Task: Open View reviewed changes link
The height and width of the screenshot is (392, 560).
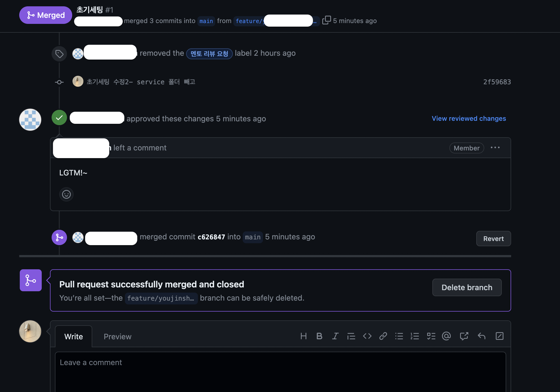Action: [469, 118]
